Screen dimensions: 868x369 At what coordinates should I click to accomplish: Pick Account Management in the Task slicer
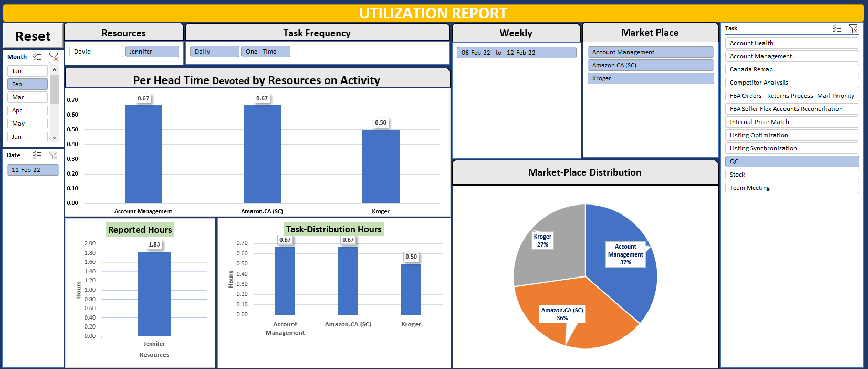[792, 56]
